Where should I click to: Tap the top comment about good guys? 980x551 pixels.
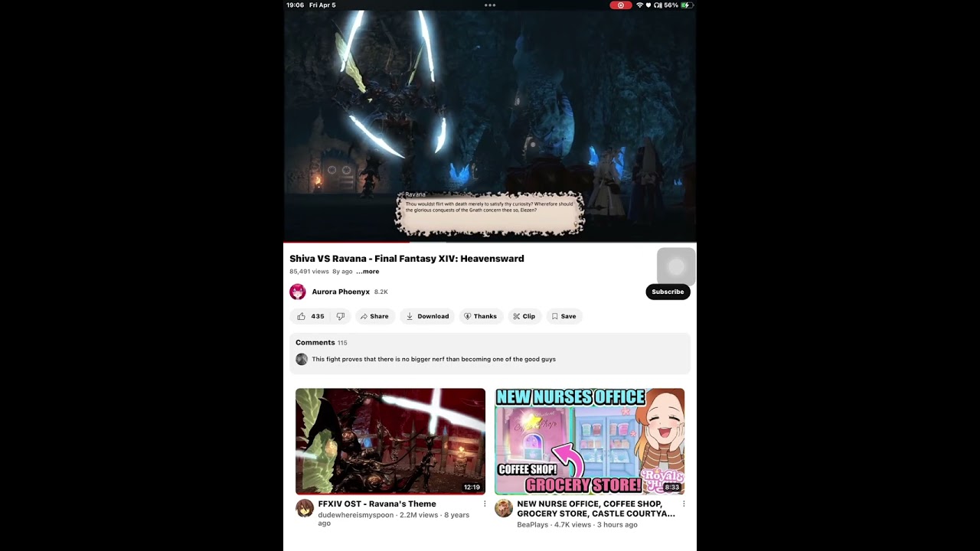pos(433,359)
